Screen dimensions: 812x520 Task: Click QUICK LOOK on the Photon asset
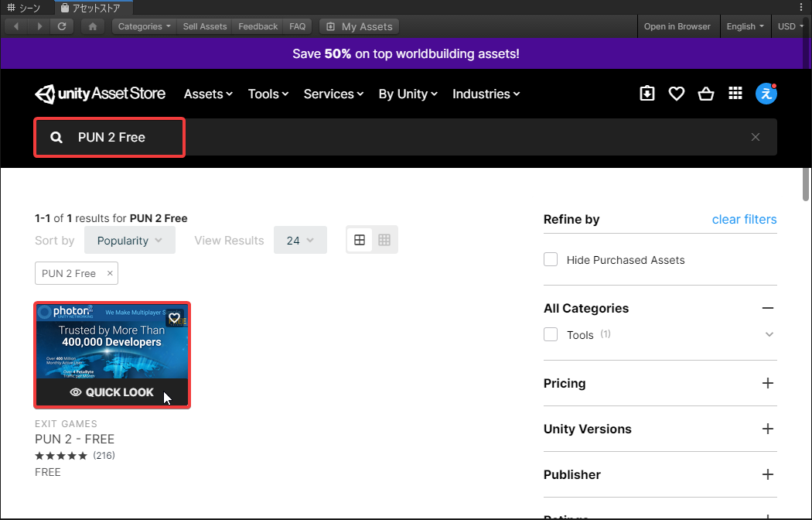coord(112,392)
